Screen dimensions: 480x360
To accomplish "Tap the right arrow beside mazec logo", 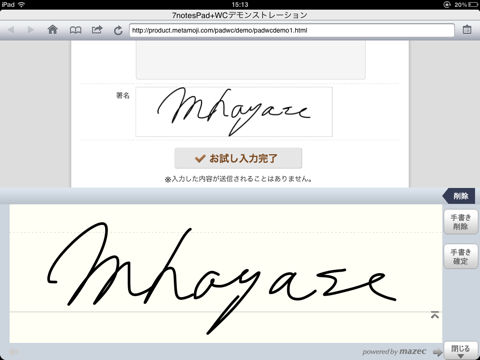I will click(x=437, y=352).
